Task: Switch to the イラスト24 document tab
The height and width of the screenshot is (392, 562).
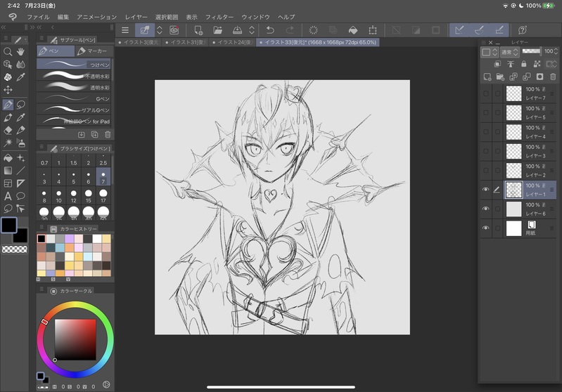Action: (232, 42)
